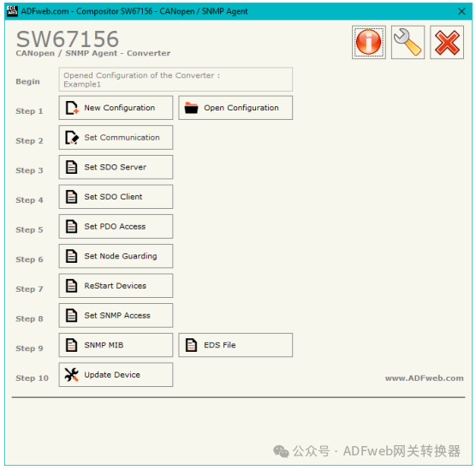Open the wrench settings button
This screenshot has height=470, width=476.
tap(408, 42)
